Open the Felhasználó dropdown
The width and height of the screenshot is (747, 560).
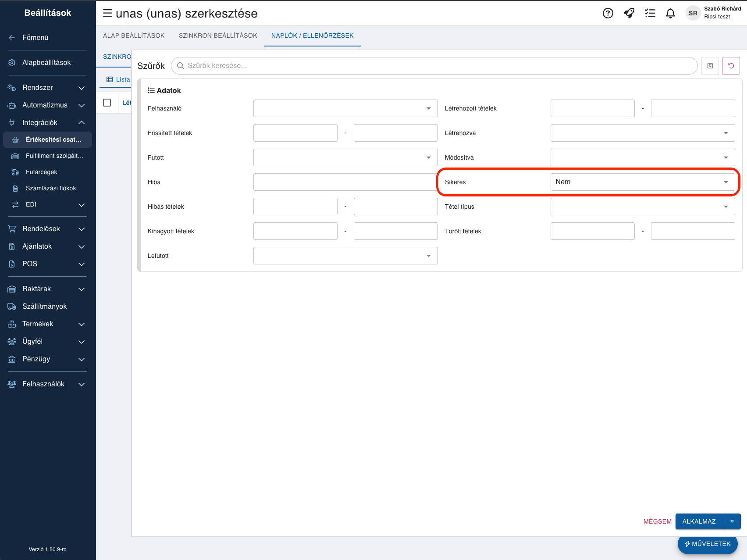pyautogui.click(x=345, y=108)
